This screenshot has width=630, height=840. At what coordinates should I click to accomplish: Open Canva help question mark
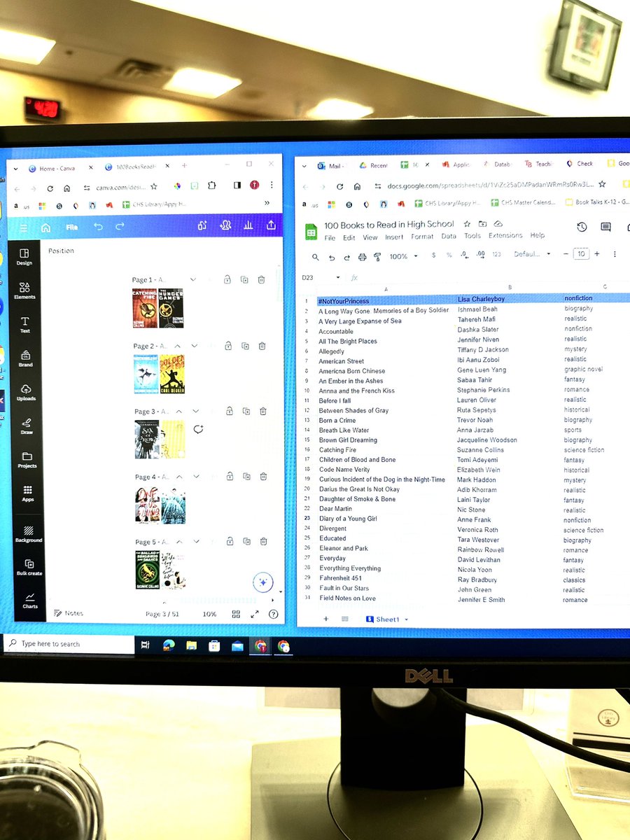[274, 614]
